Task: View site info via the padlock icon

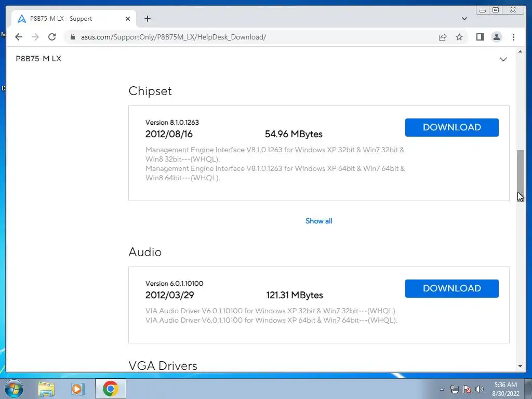Action: (72, 37)
